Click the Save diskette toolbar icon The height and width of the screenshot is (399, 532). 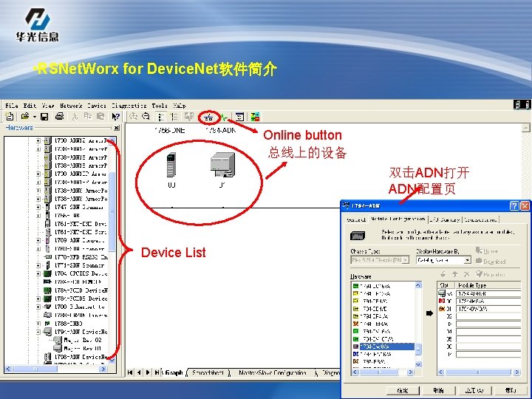[44, 117]
